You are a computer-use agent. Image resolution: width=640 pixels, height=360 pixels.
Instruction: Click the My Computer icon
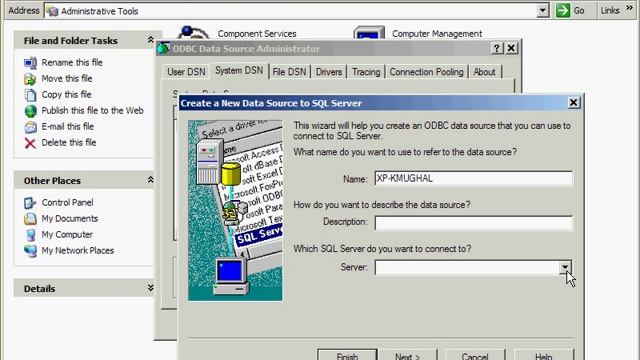[x=30, y=235]
